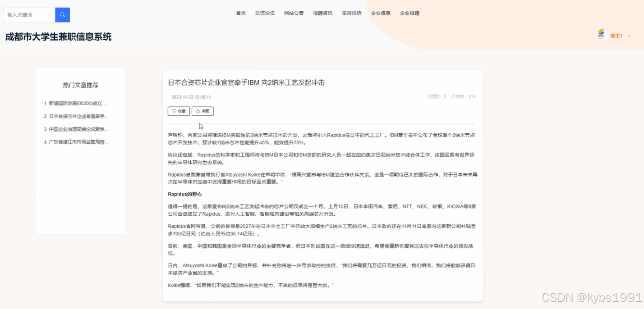Open 举报投诉 from the navigation

(x=351, y=13)
